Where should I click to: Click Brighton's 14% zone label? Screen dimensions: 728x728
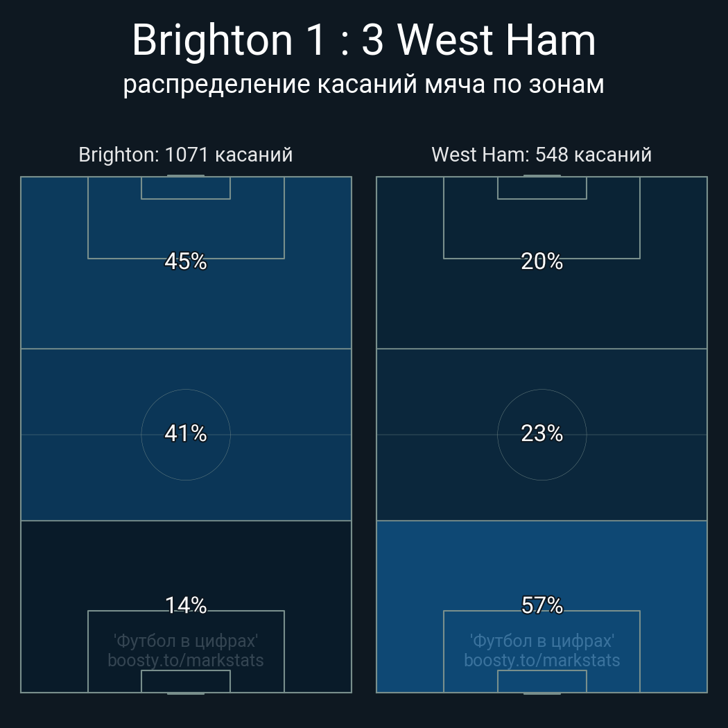[186, 605]
